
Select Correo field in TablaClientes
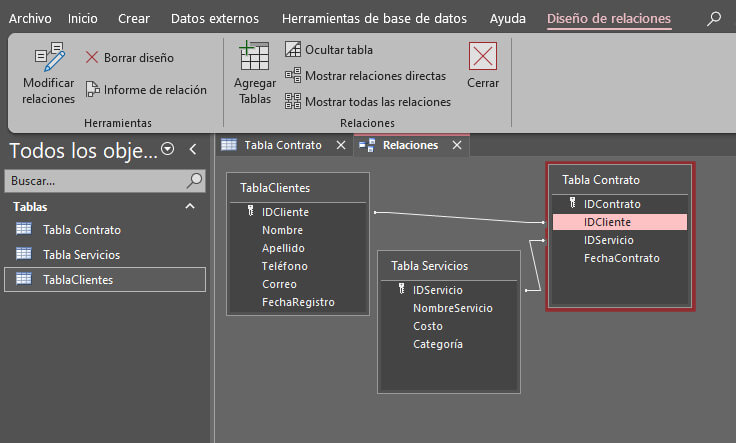[279, 284]
